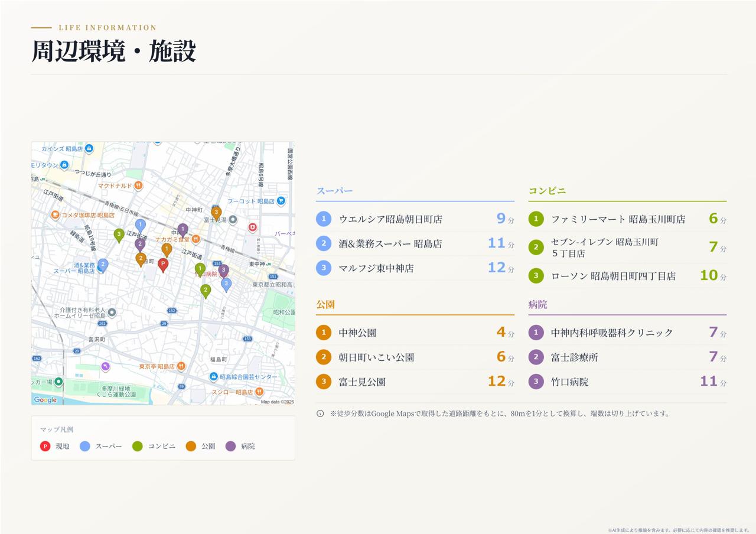Click the 中神内科呼吸器科クリニック list entry
Image resolution: width=756 pixels, height=534 pixels.
(x=627, y=333)
